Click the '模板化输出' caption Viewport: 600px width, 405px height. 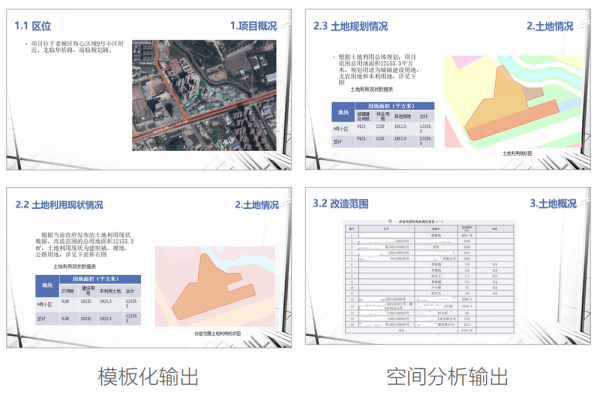pyautogui.click(x=147, y=377)
